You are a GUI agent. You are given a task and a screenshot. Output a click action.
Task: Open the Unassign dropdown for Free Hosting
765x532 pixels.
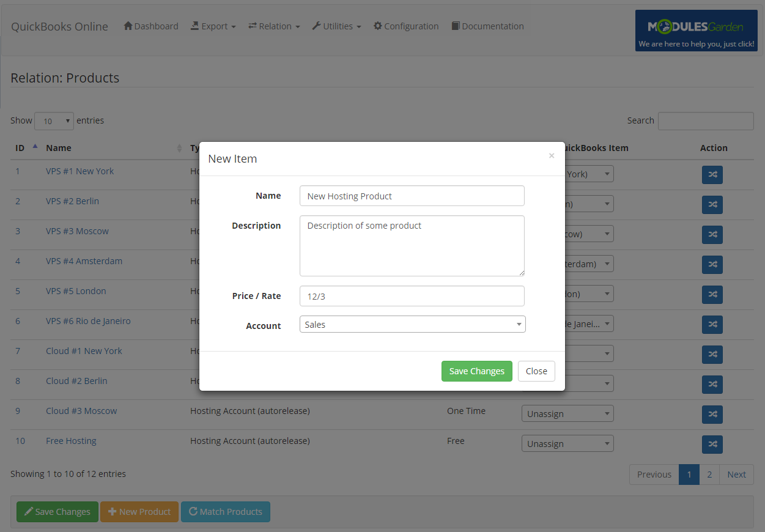(567, 443)
